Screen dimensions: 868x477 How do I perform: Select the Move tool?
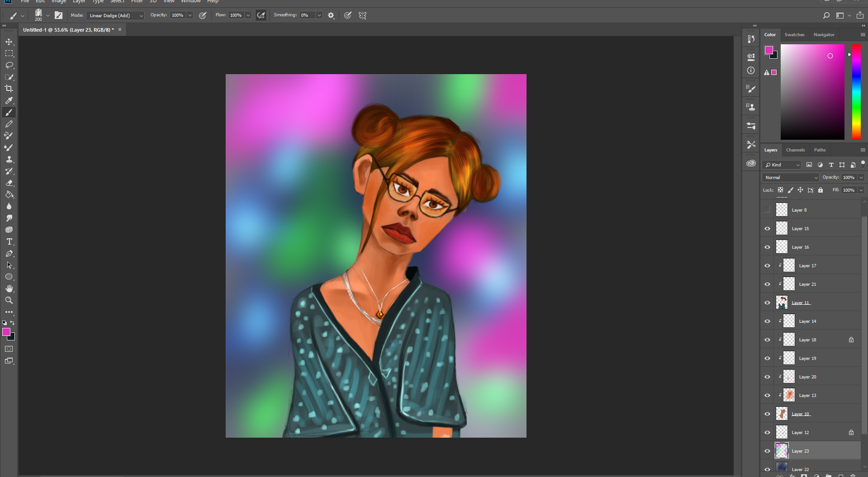coord(9,42)
